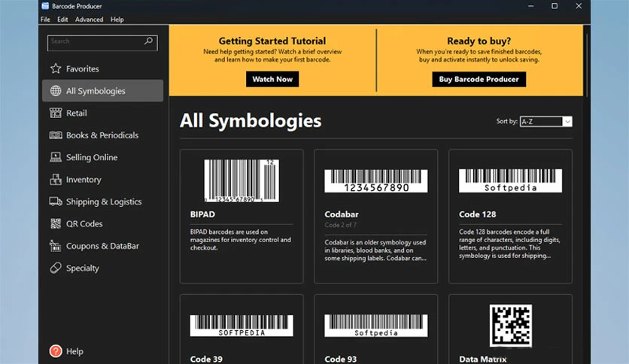
Task: Select the Code 128 barcode thumbnail
Action: [x=510, y=180]
